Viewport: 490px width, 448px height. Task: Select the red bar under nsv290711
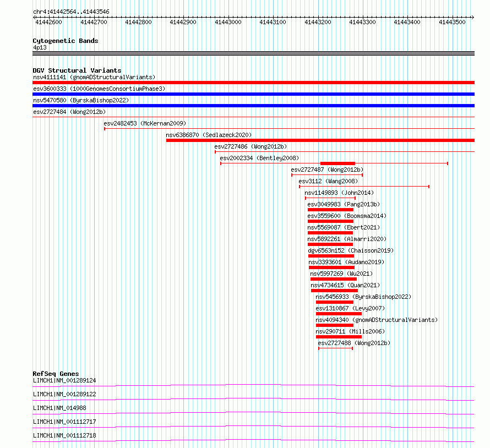pyautogui.click(x=339, y=337)
